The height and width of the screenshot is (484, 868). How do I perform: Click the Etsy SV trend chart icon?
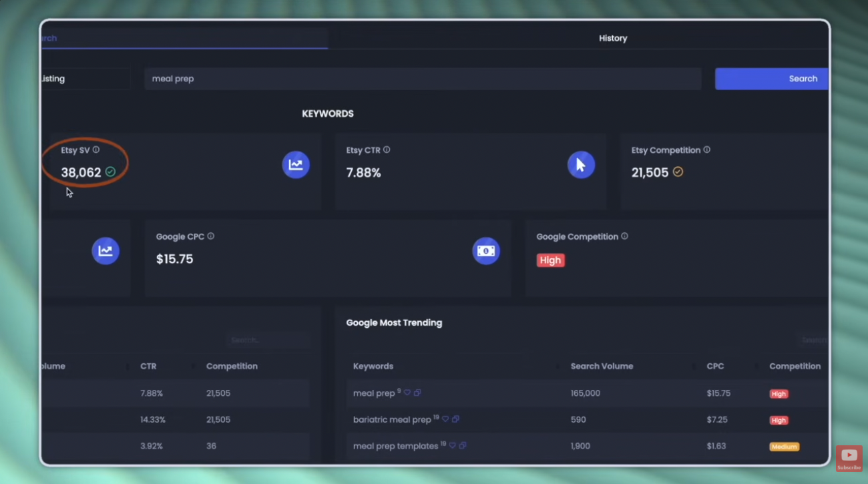point(296,165)
